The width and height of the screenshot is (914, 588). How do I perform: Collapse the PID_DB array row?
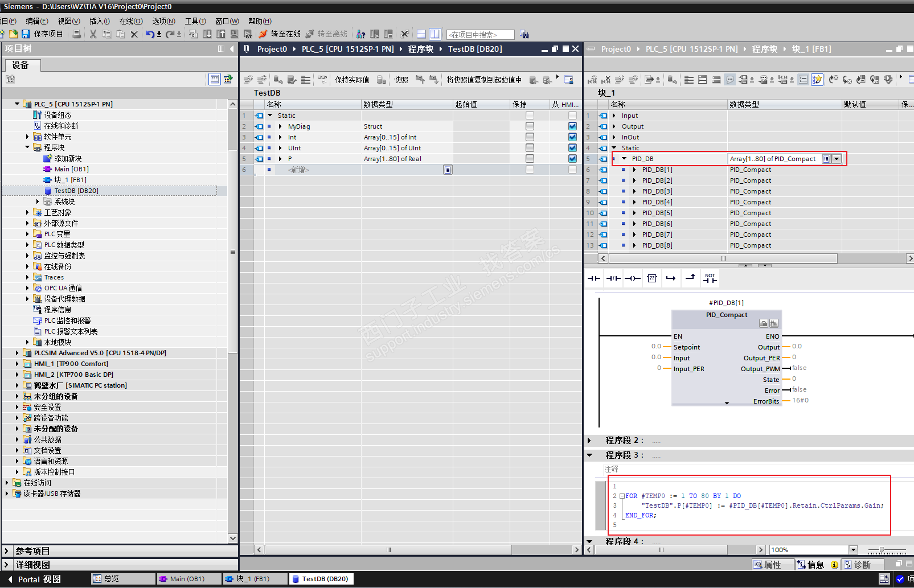[x=624, y=159]
